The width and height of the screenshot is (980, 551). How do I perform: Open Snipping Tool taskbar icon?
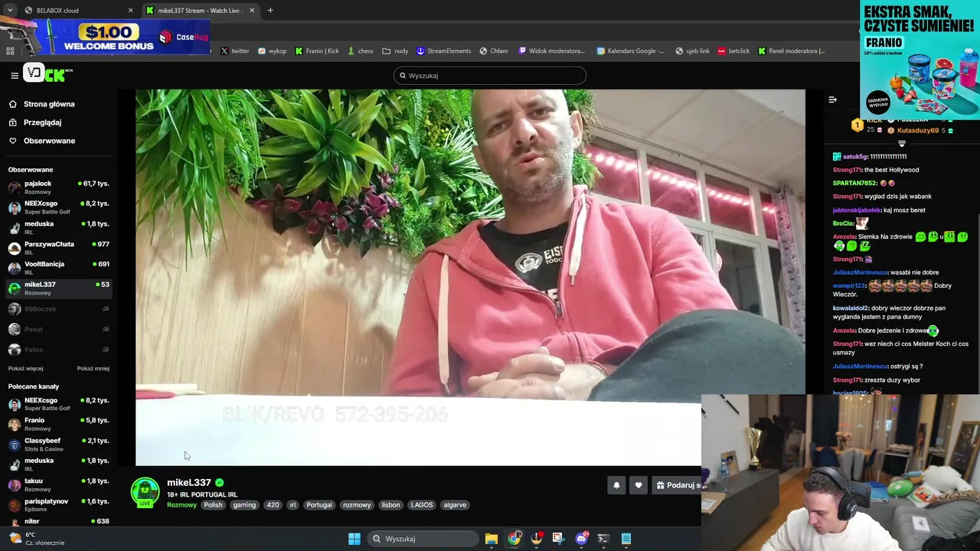point(558,539)
